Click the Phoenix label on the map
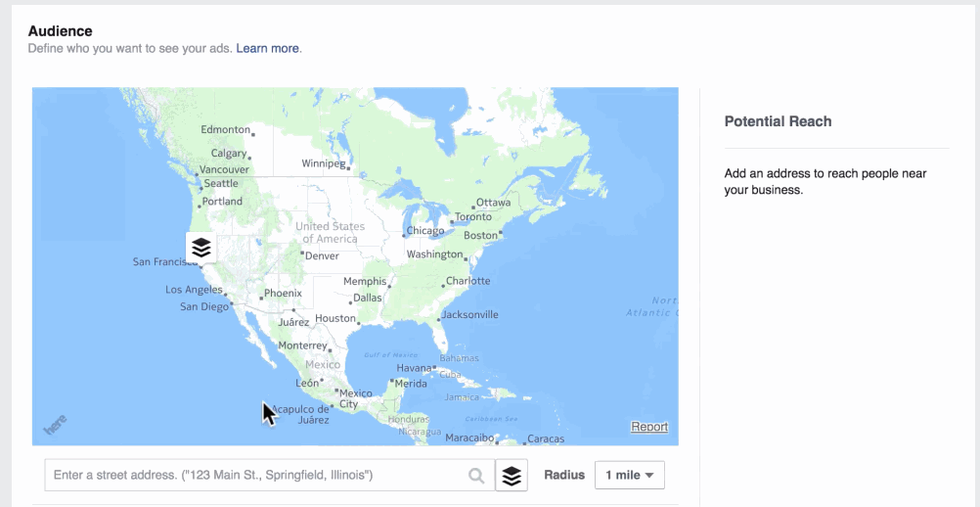 [x=283, y=293]
